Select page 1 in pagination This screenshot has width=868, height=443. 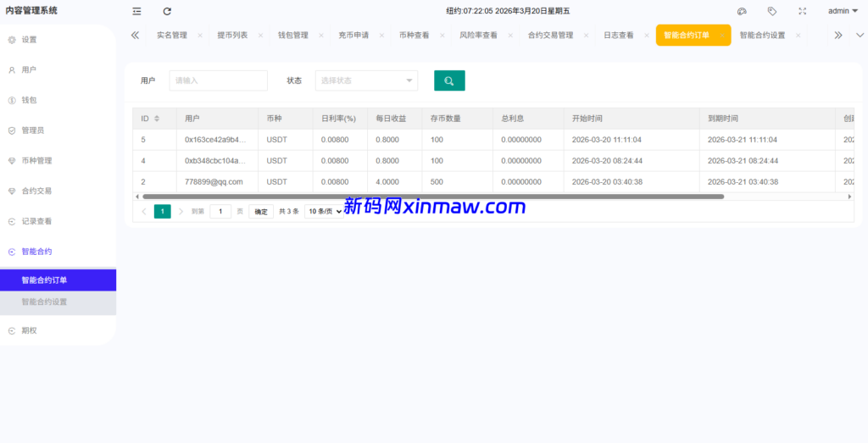pos(162,212)
